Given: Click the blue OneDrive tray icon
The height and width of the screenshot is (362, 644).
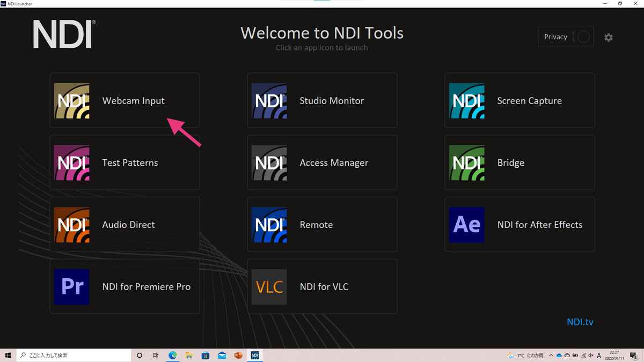Looking at the screenshot, I should (559, 355).
